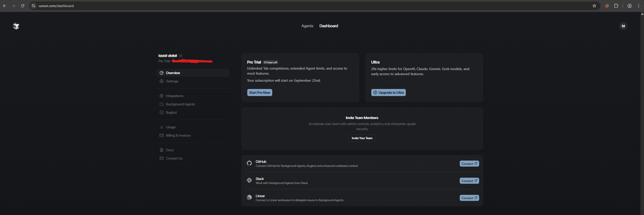
Task: Click the Start Pro Now button
Action: tap(259, 93)
